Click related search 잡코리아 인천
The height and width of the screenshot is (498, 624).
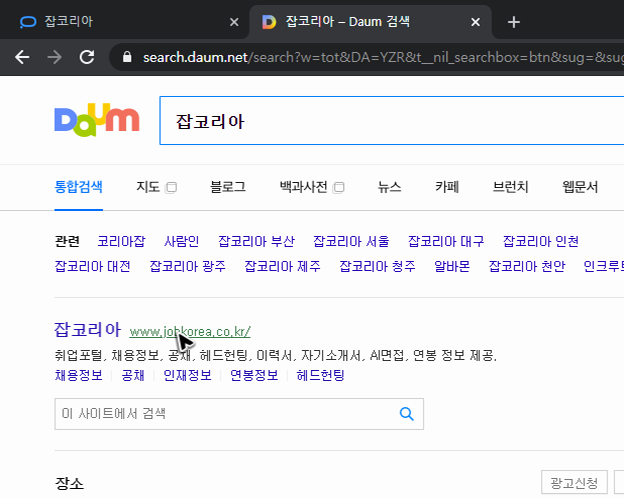click(x=541, y=241)
